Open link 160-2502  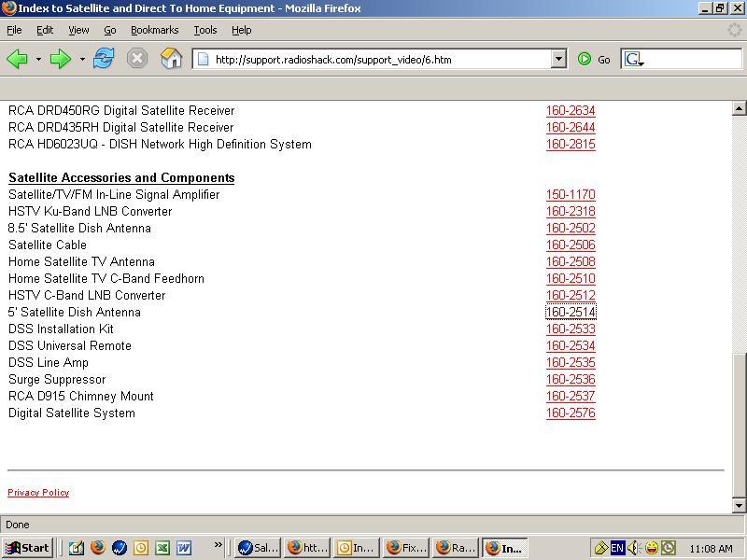(x=571, y=228)
